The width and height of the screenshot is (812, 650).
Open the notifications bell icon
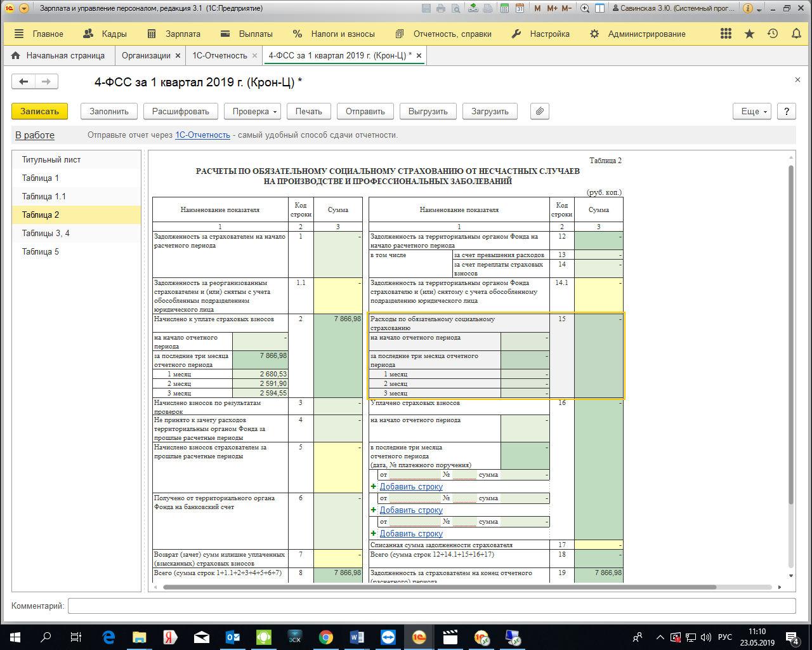point(796,34)
